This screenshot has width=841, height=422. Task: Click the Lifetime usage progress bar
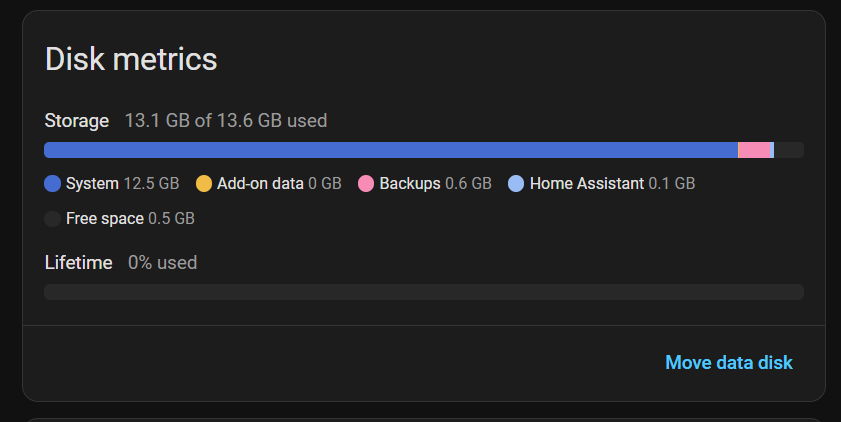(x=424, y=292)
